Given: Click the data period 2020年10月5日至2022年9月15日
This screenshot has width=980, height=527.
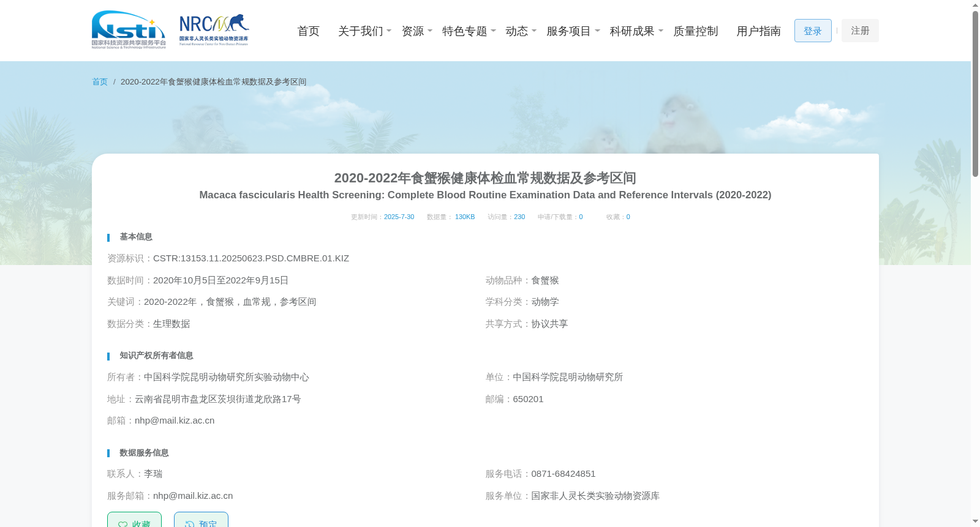Looking at the screenshot, I should (221, 280).
